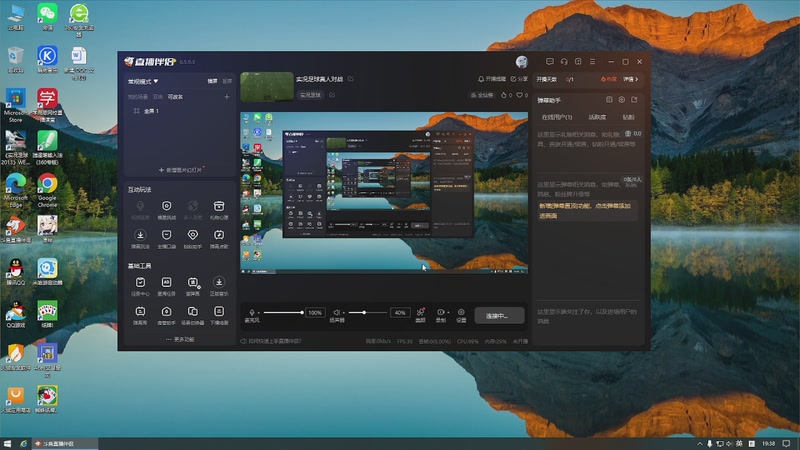Viewport: 800px width, 450px height.
Task: Expand the 录制 dropdown arrow
Action: click(447, 312)
